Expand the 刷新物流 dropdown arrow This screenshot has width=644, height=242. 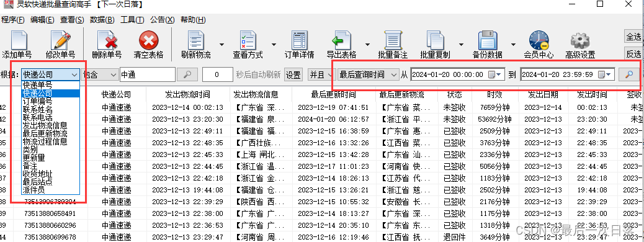(x=221, y=45)
